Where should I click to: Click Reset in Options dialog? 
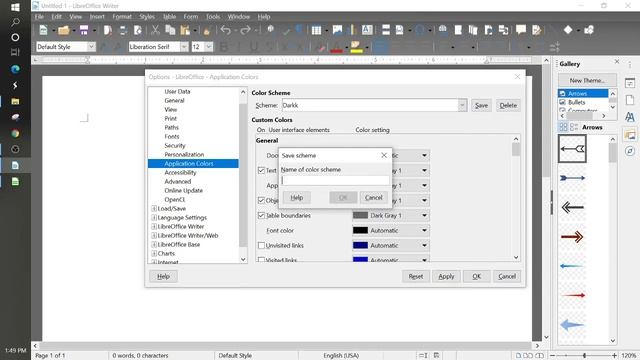(416, 276)
